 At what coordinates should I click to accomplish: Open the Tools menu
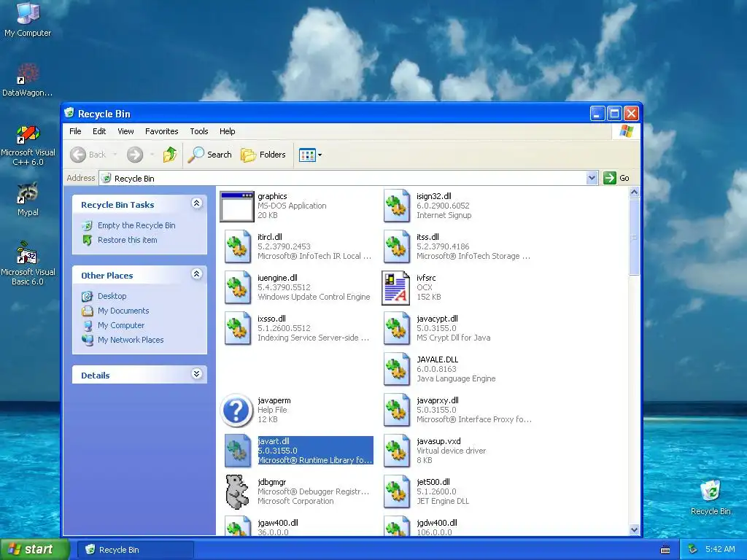point(198,131)
